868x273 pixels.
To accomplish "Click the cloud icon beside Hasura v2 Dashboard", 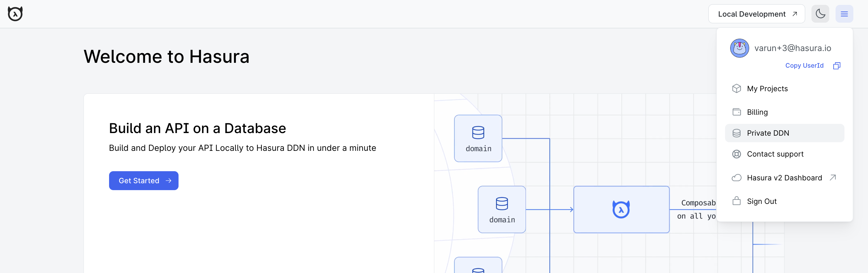I will (x=737, y=178).
